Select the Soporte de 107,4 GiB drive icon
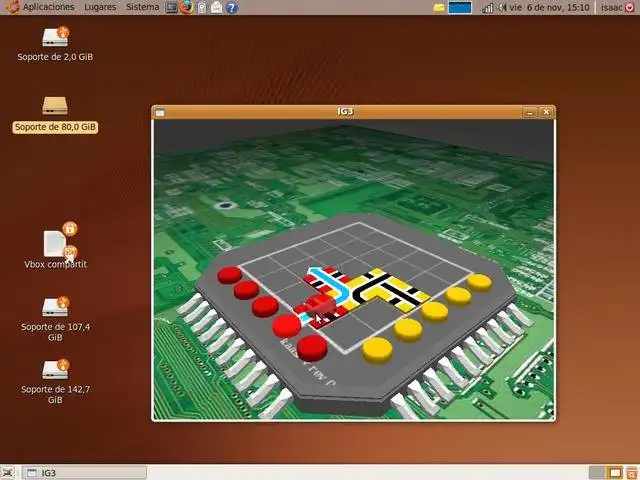The image size is (640, 480). click(55, 307)
